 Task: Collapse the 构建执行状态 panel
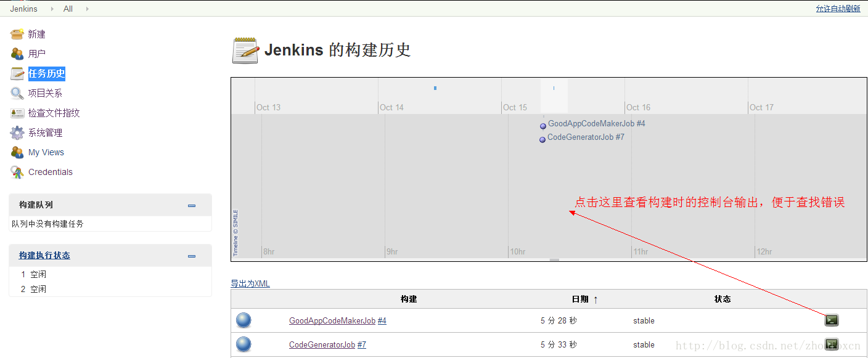pyautogui.click(x=192, y=256)
